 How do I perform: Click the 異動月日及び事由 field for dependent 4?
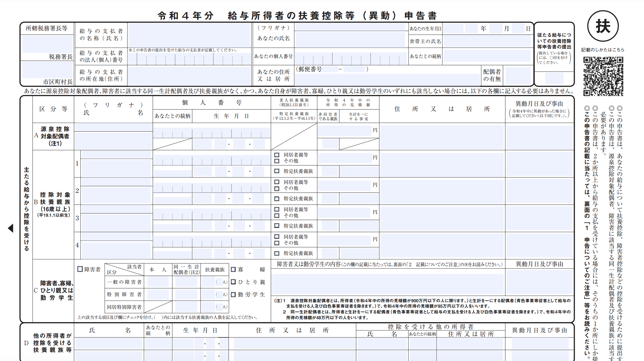(x=539, y=245)
